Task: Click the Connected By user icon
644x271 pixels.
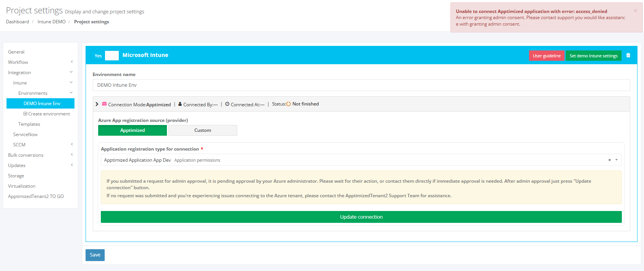Action: (x=180, y=104)
